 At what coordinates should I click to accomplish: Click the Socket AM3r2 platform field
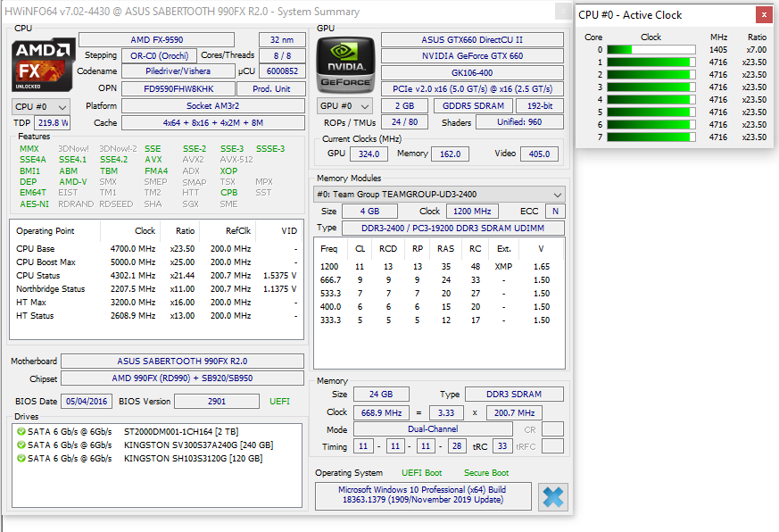(x=213, y=106)
